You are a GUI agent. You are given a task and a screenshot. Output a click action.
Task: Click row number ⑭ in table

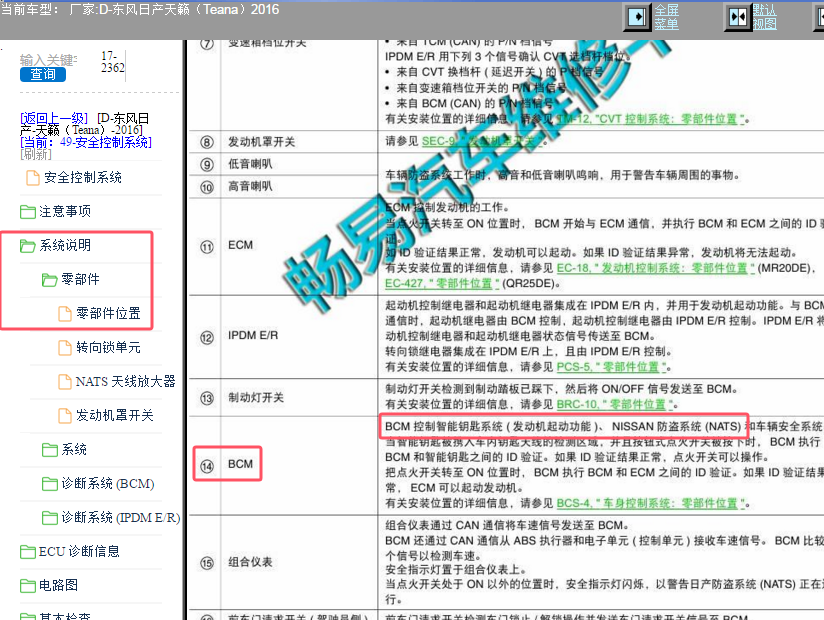(x=207, y=466)
